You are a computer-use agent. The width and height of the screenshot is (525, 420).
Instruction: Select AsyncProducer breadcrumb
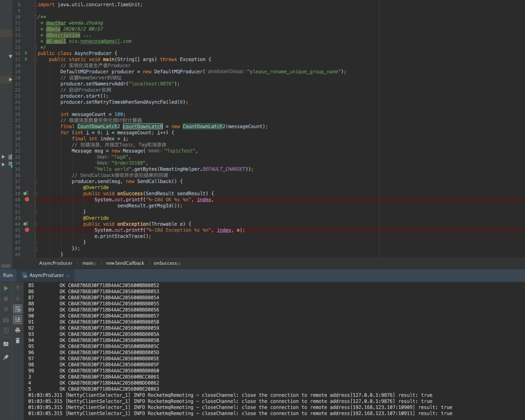click(x=55, y=263)
